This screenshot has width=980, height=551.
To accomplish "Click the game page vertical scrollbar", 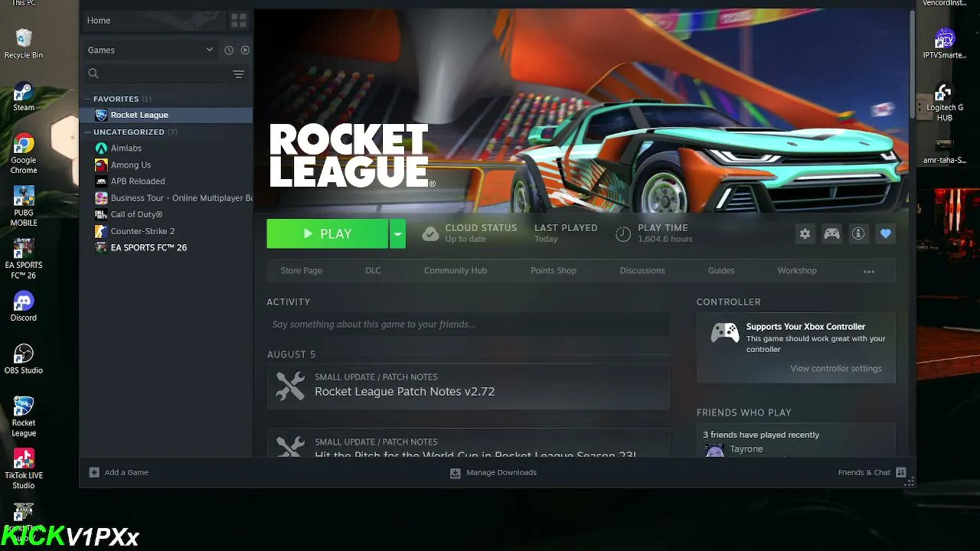I will pyautogui.click(x=912, y=65).
